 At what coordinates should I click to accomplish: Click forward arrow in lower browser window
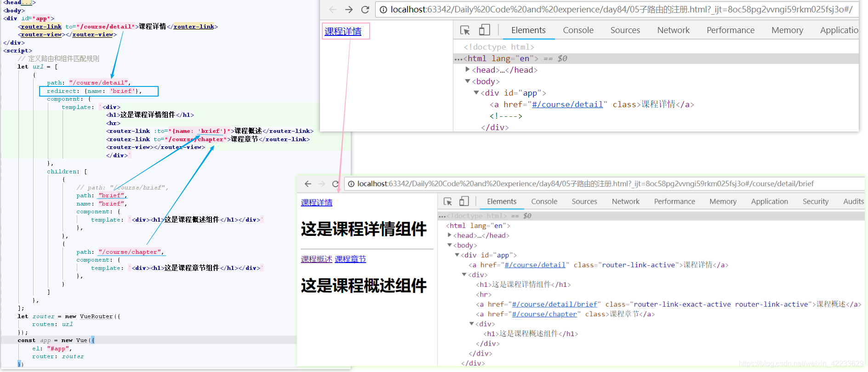click(x=322, y=184)
